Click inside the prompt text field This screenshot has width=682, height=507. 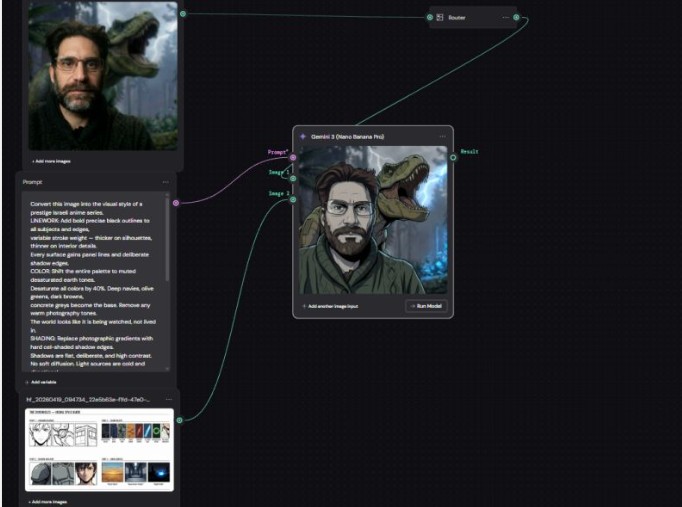click(94, 283)
